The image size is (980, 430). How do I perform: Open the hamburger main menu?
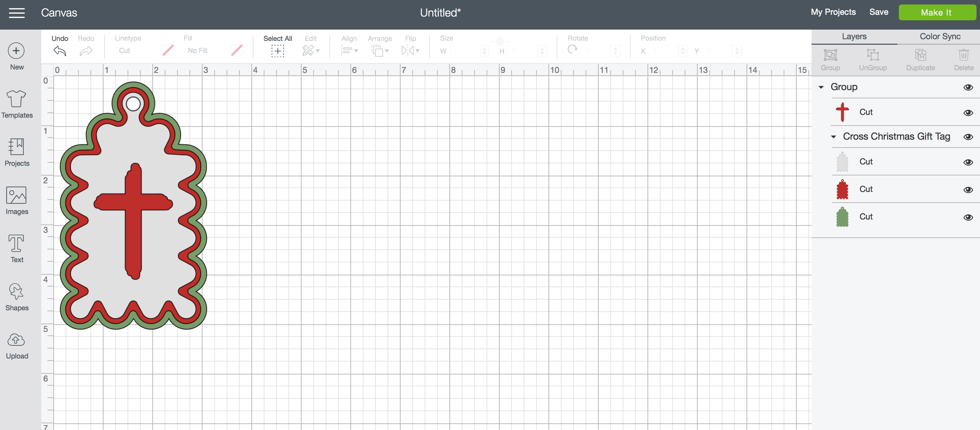(17, 13)
